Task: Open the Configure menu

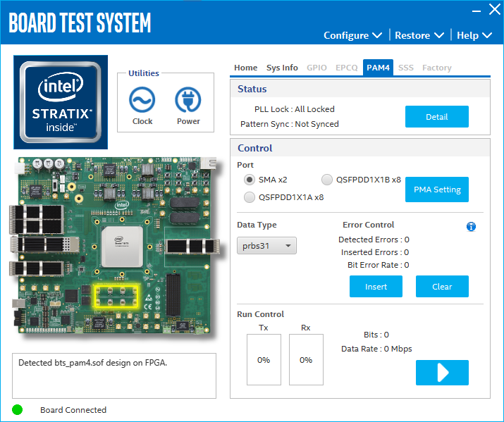Action: [x=352, y=35]
